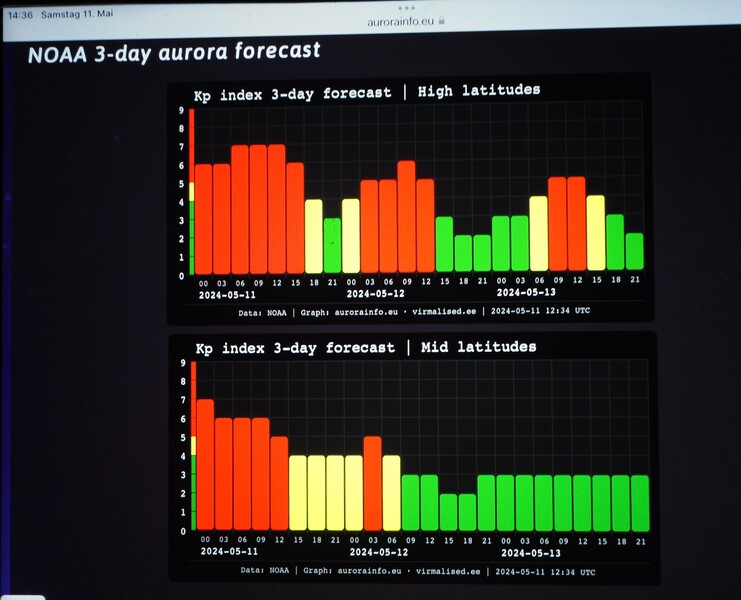Select the last green bar in High latitudes chart

[634, 251]
